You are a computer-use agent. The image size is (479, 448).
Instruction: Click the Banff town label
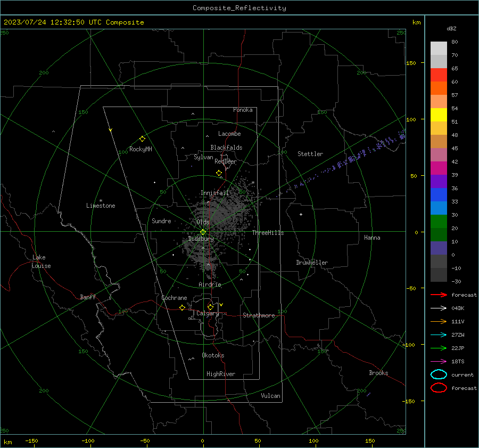(x=88, y=297)
